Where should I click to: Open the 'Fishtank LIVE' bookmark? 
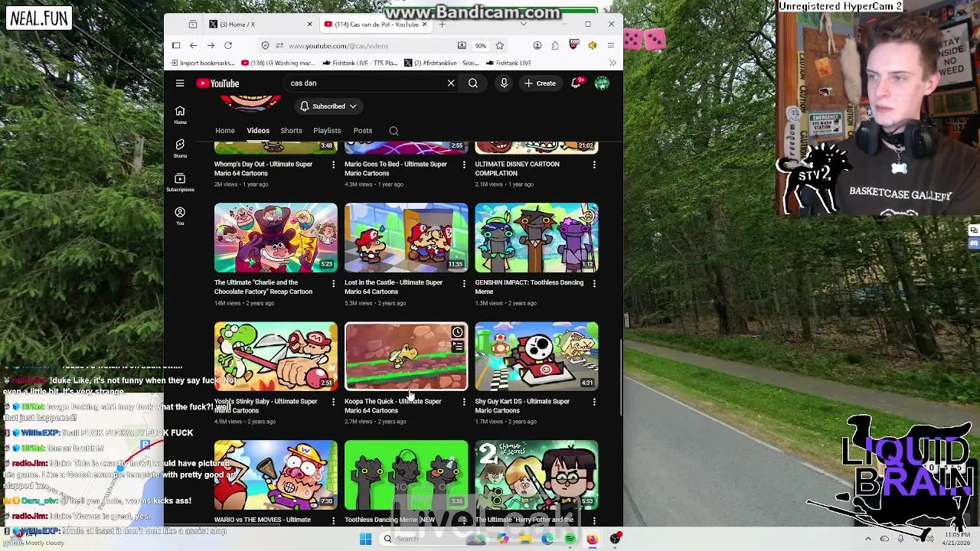click(508, 64)
